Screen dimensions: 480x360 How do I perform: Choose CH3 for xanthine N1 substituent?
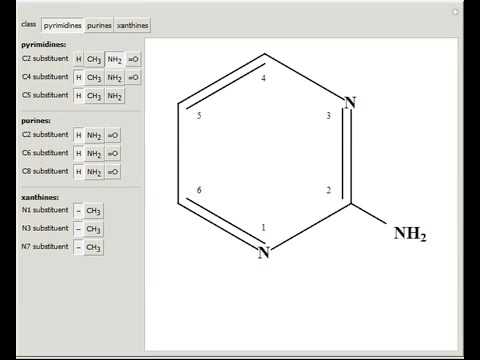pyautogui.click(x=93, y=211)
